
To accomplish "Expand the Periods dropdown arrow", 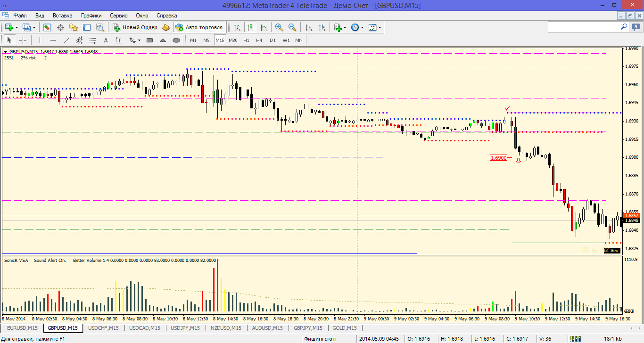I will click(363, 27).
